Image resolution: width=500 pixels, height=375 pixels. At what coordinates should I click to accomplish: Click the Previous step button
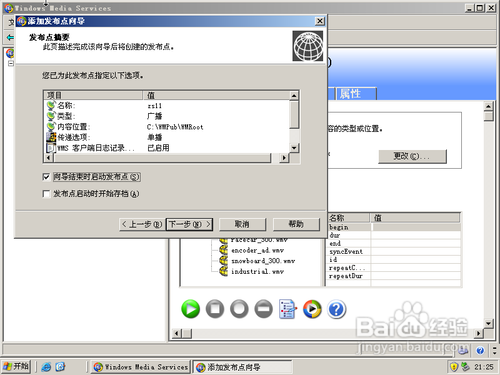(142, 224)
